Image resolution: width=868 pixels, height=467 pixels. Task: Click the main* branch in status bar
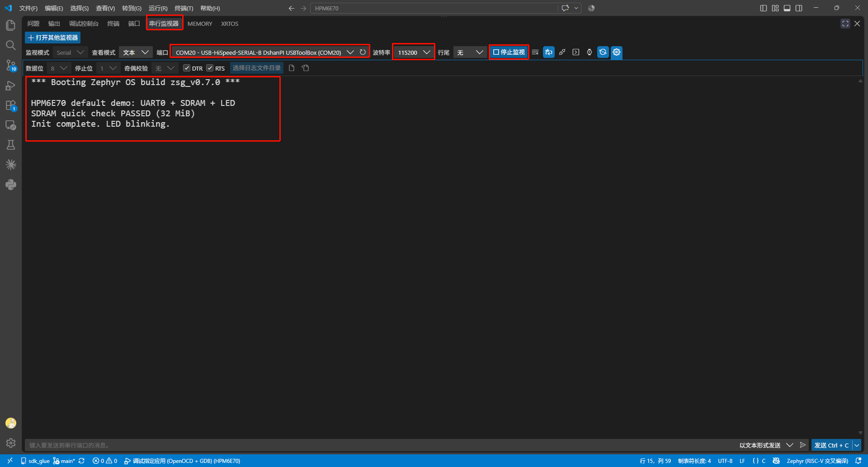(64, 461)
